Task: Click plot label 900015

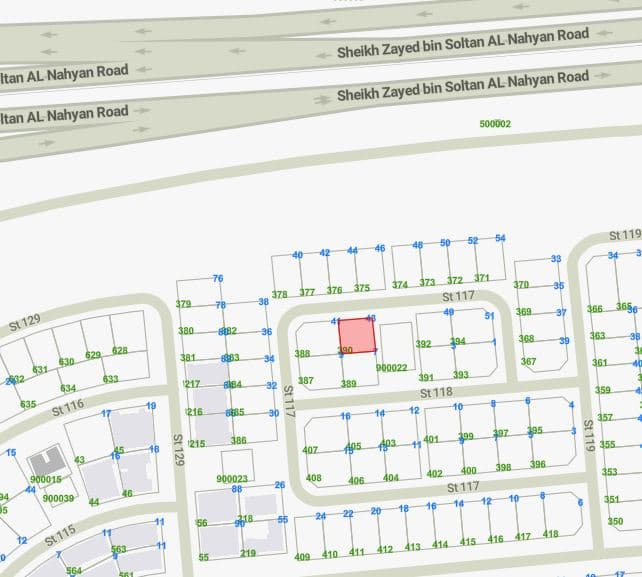Action: click(46, 479)
